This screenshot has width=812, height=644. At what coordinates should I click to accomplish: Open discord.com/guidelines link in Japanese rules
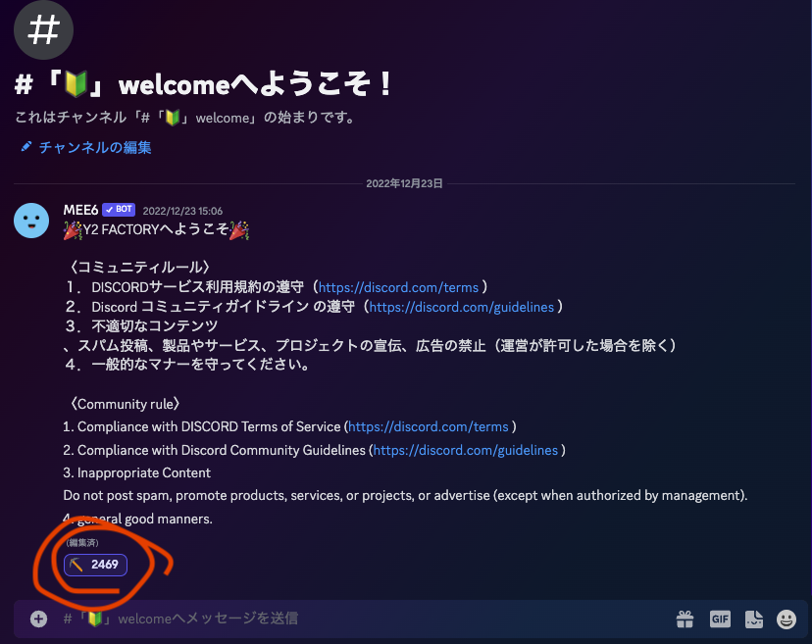[462, 307]
